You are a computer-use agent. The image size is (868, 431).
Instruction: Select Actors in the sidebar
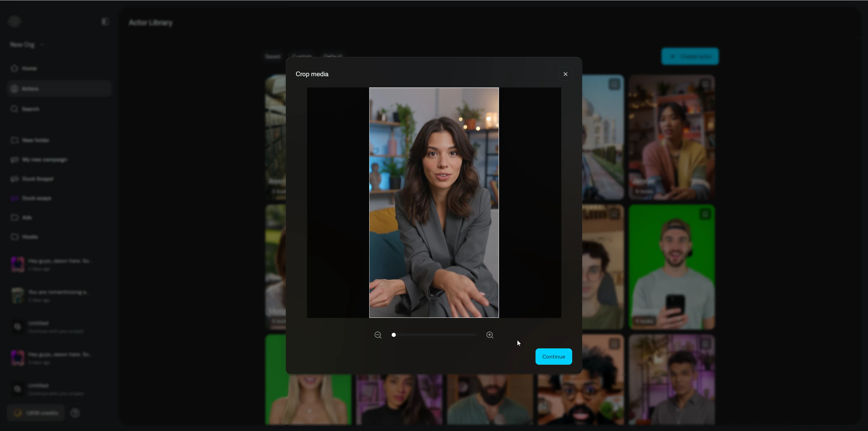[x=59, y=89]
